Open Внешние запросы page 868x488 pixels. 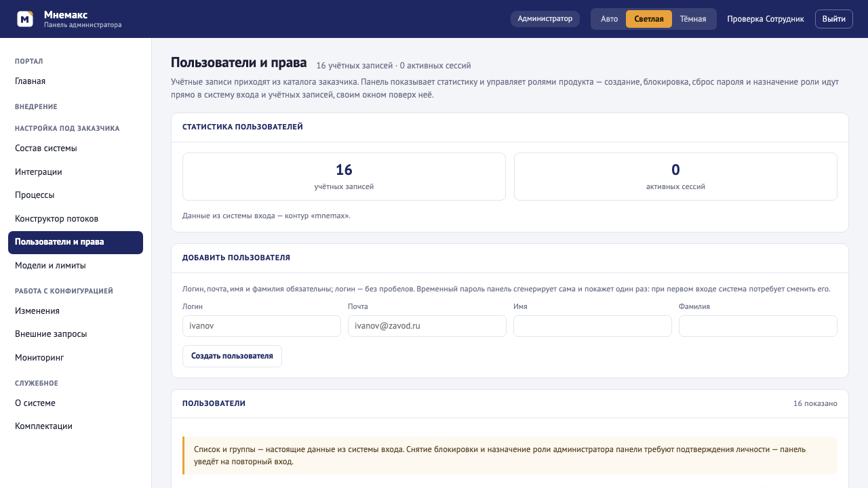point(75,334)
